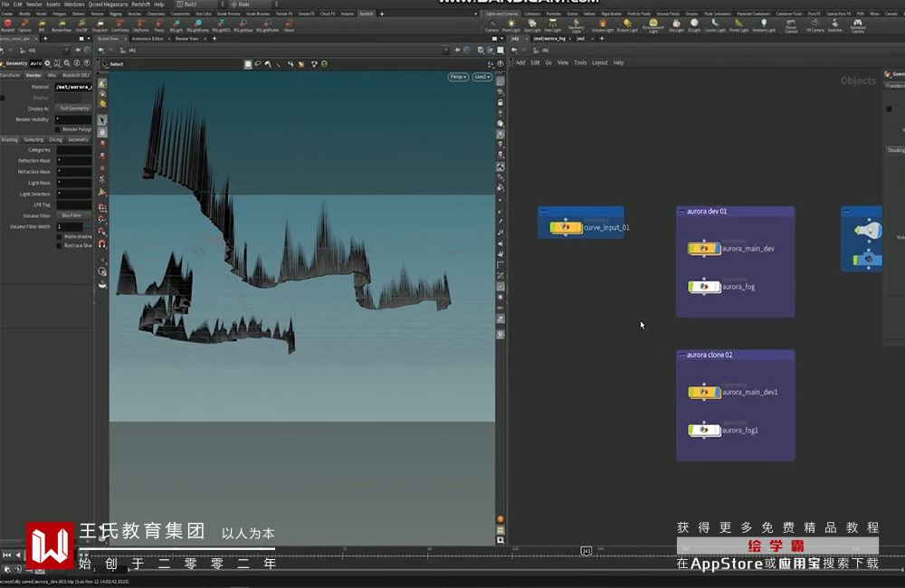Click the Redshift About shelf tool
The height and width of the screenshot is (588, 905).
[x=290, y=24]
